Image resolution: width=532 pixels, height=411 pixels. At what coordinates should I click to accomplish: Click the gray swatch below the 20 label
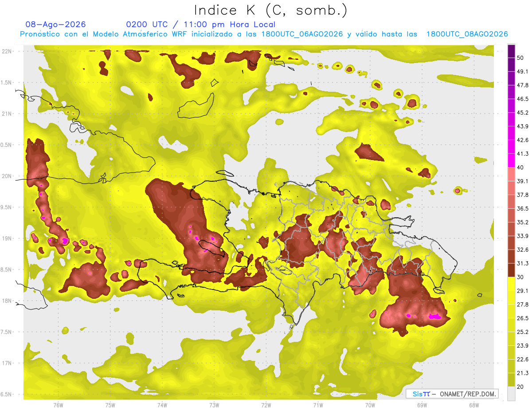511,393
